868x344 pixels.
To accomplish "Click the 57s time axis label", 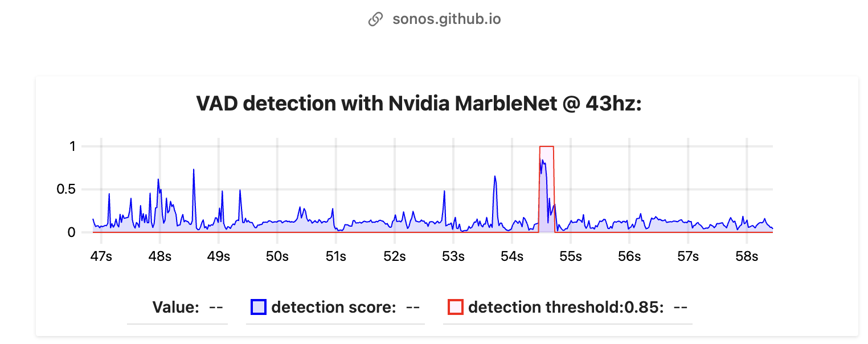I will 688,257.
